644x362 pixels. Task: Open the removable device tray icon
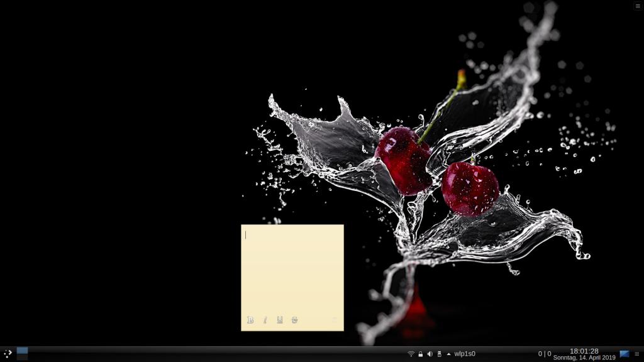coord(439,354)
